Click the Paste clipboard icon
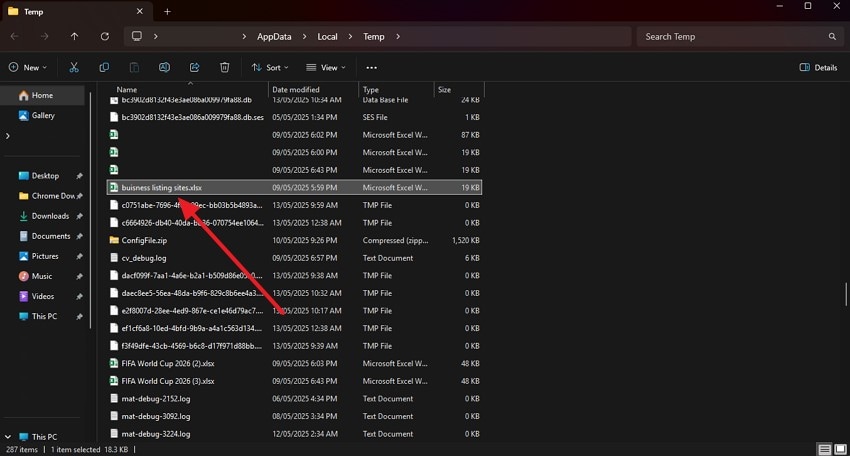Viewport: 850px width, 456px height. pos(134,67)
